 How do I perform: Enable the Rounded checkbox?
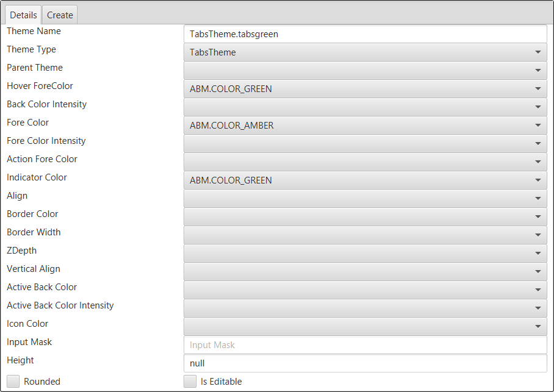(x=13, y=382)
